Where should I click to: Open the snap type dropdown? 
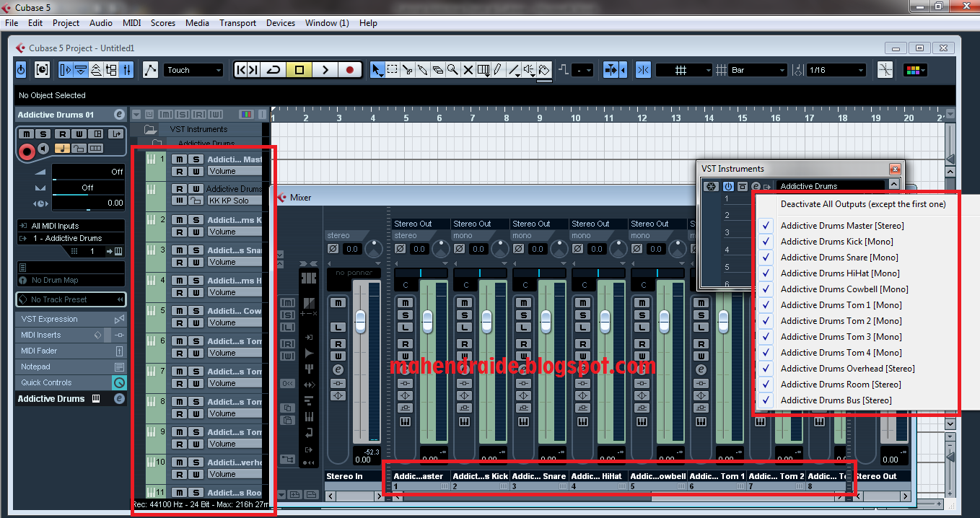683,70
